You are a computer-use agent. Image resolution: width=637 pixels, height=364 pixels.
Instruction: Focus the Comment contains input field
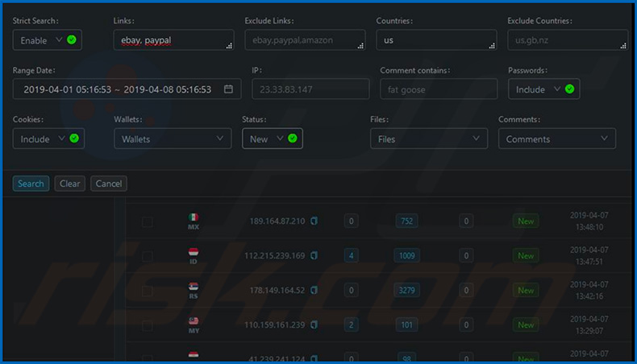tap(438, 89)
